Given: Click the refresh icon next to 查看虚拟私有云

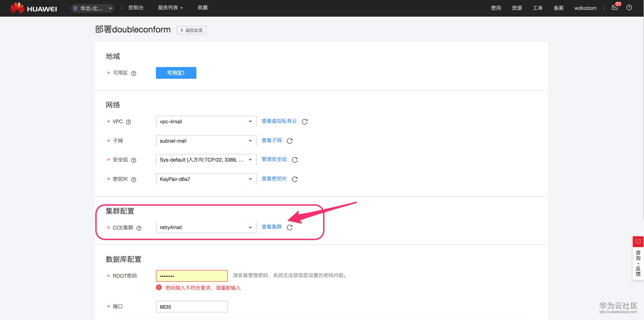Looking at the screenshot, I should [304, 122].
